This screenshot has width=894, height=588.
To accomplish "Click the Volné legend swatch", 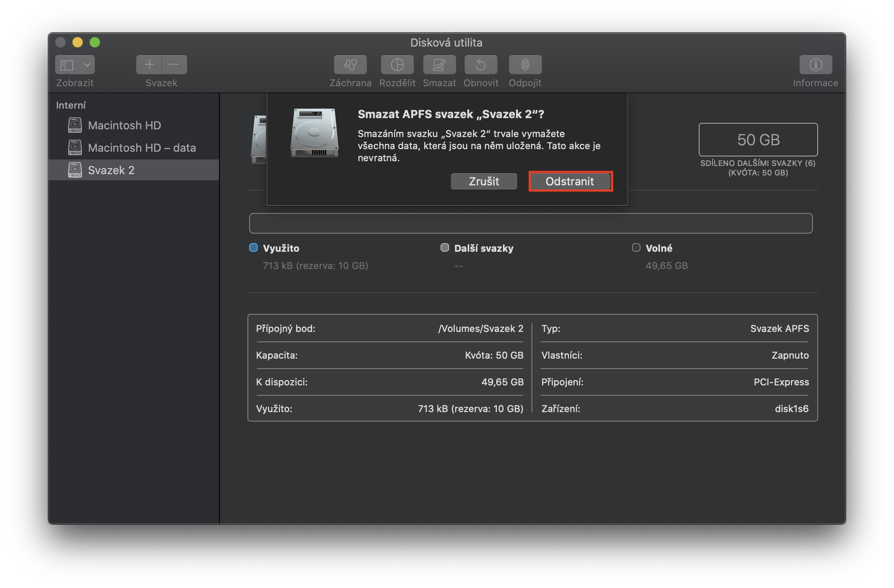I will (x=636, y=247).
